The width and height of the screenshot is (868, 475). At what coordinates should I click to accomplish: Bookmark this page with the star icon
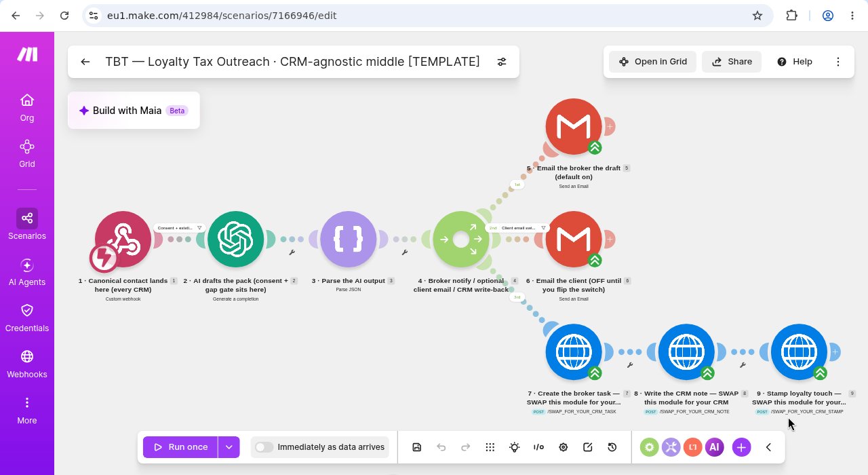coord(757,15)
